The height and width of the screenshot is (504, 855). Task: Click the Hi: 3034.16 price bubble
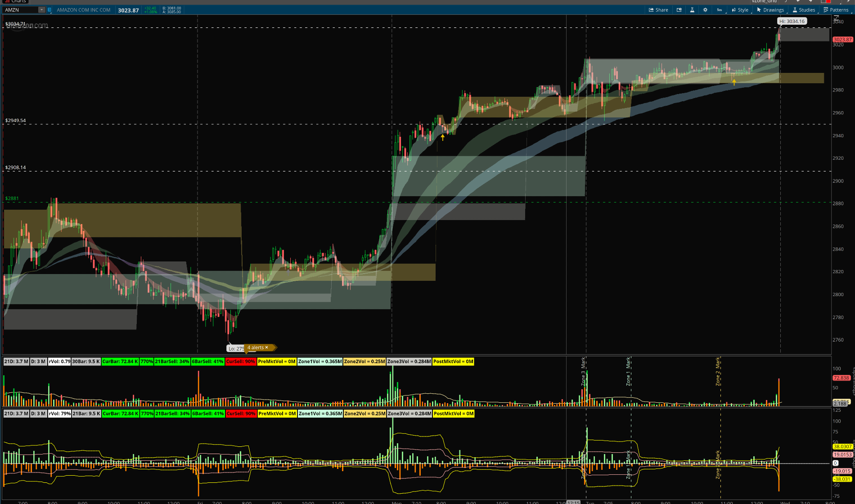[x=792, y=21]
